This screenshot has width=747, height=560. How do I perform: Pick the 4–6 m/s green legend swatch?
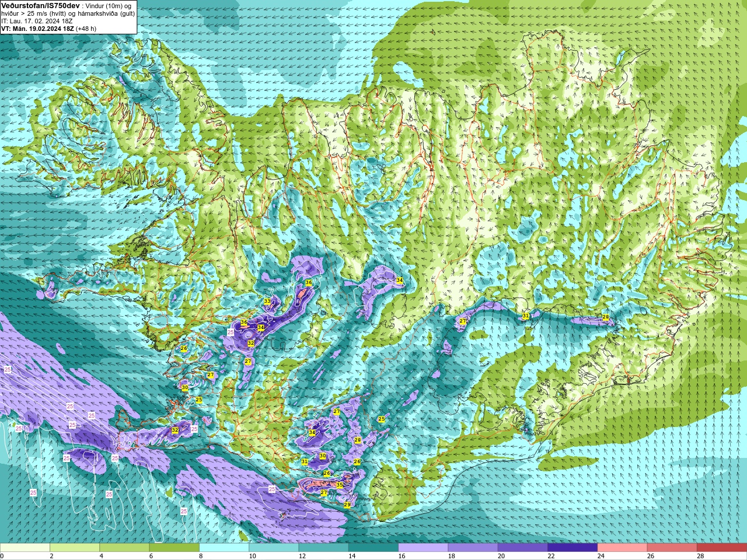coord(124,548)
